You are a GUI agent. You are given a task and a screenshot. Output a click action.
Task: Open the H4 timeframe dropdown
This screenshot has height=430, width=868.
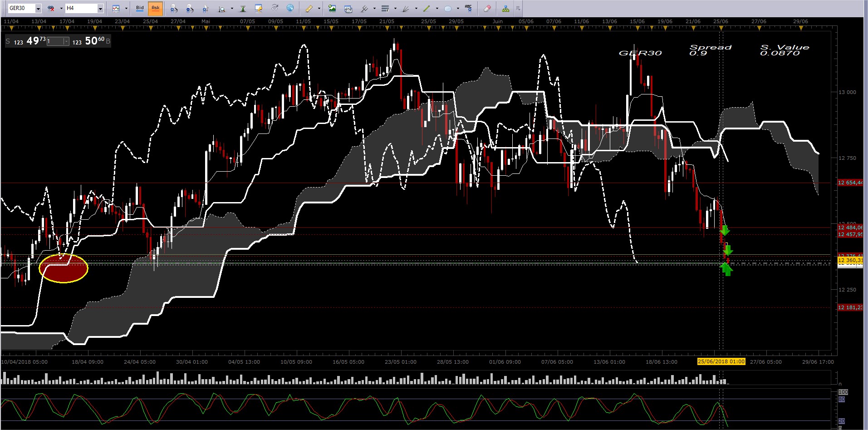coord(100,9)
